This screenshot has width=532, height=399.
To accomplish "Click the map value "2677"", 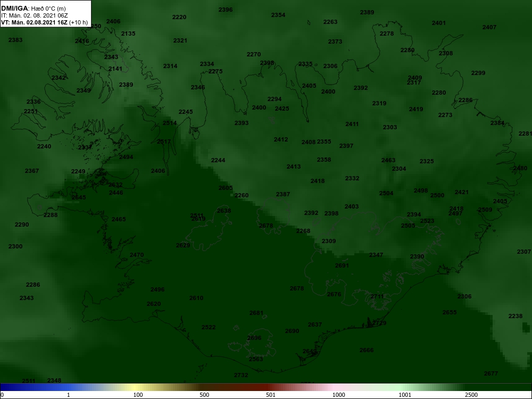I will tap(491, 373).
